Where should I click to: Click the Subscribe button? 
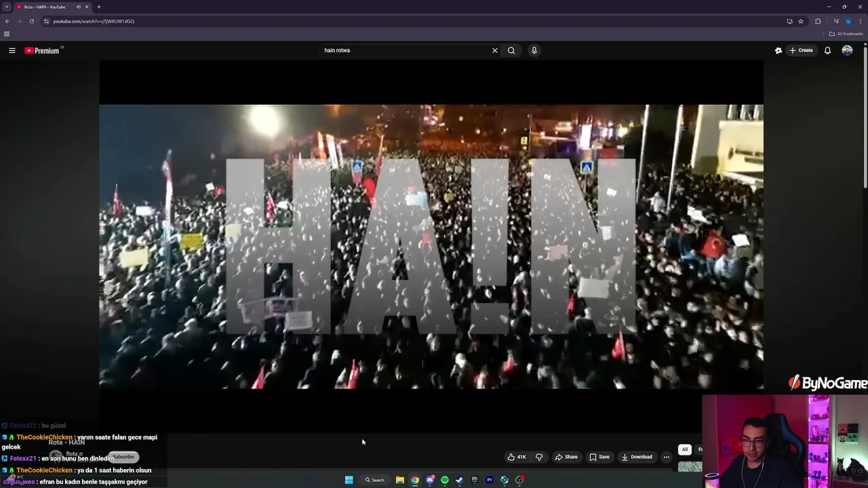123,457
